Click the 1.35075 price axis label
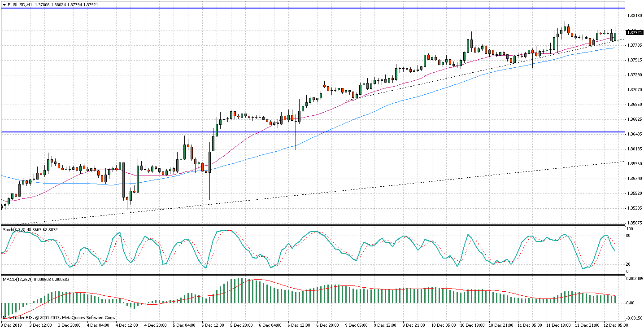 [x=634, y=223]
